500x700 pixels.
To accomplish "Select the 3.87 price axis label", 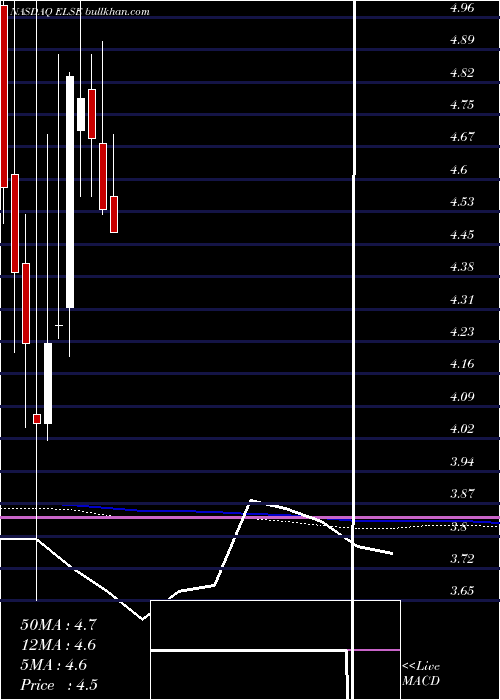I will click(462, 494).
